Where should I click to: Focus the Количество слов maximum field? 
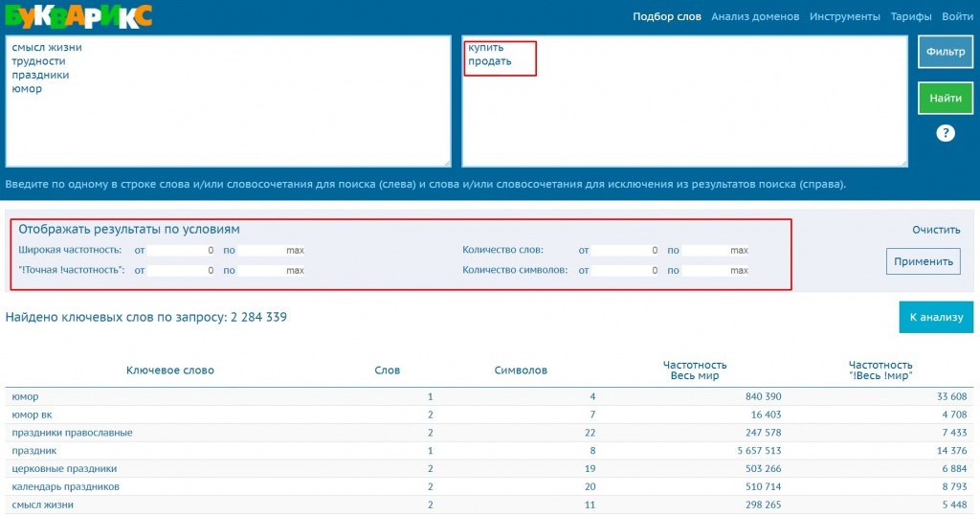click(x=716, y=251)
